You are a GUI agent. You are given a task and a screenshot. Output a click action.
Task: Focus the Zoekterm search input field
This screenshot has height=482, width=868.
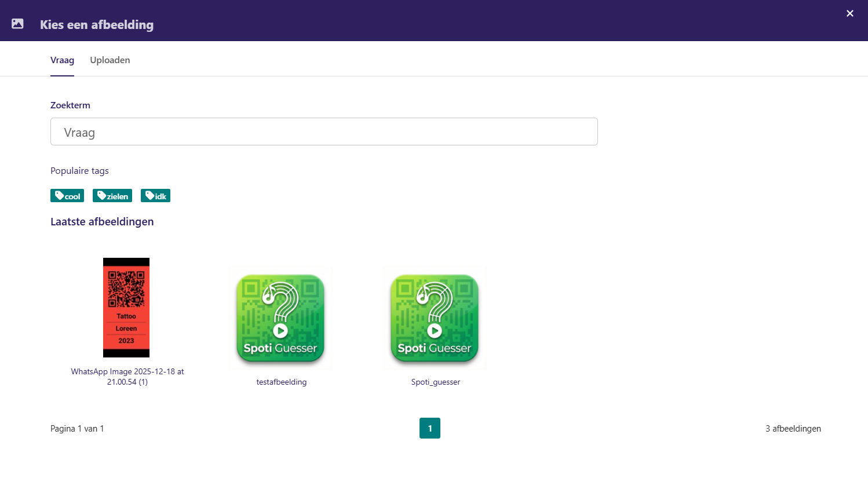coord(323,132)
